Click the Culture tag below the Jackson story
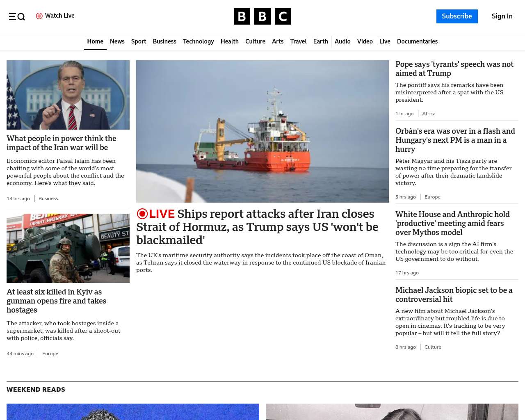Viewport: 525px width, 420px height. pos(433,347)
